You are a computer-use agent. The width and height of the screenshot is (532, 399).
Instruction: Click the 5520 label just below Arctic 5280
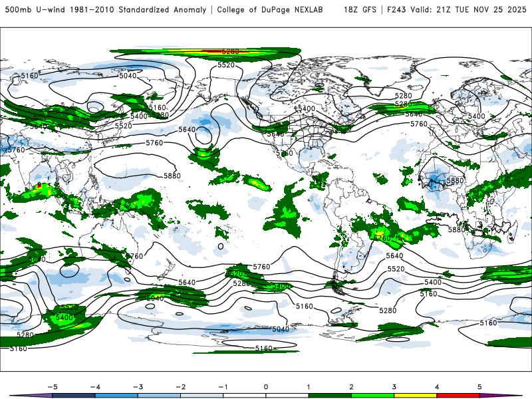(226, 65)
